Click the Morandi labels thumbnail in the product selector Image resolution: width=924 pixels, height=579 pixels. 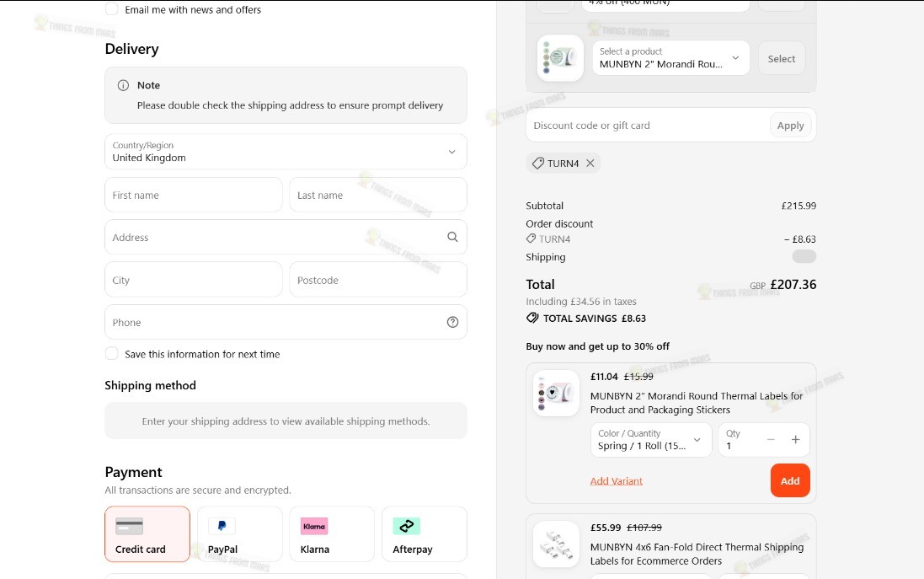560,58
